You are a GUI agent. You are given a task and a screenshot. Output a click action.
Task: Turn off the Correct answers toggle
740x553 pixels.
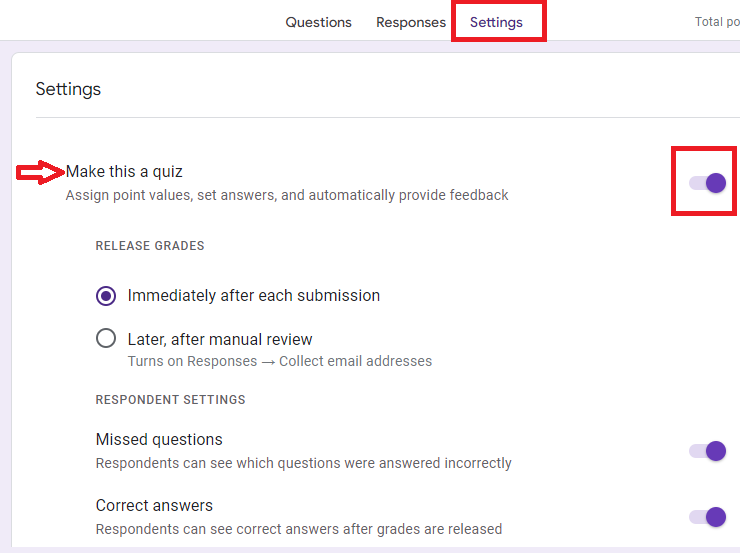(x=707, y=517)
